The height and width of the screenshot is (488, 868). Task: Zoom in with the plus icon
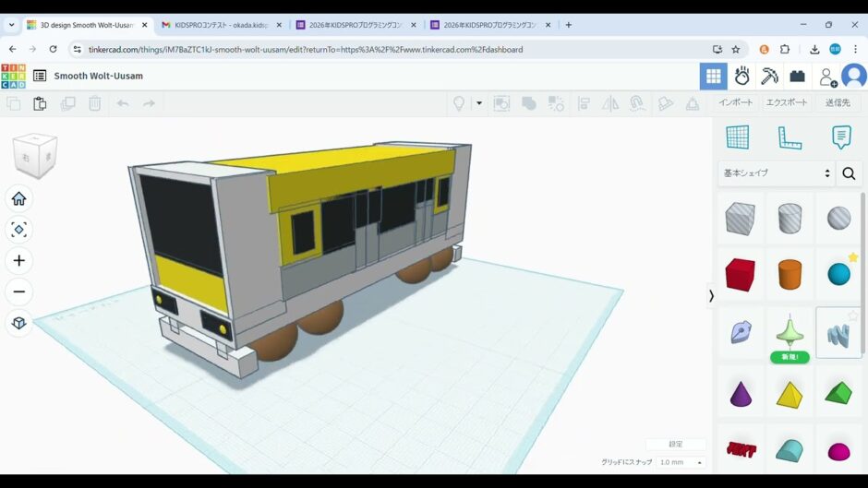point(18,260)
